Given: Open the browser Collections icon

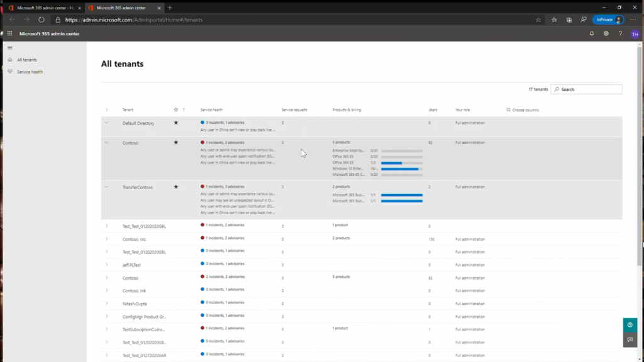Looking at the screenshot, I should (569, 19).
